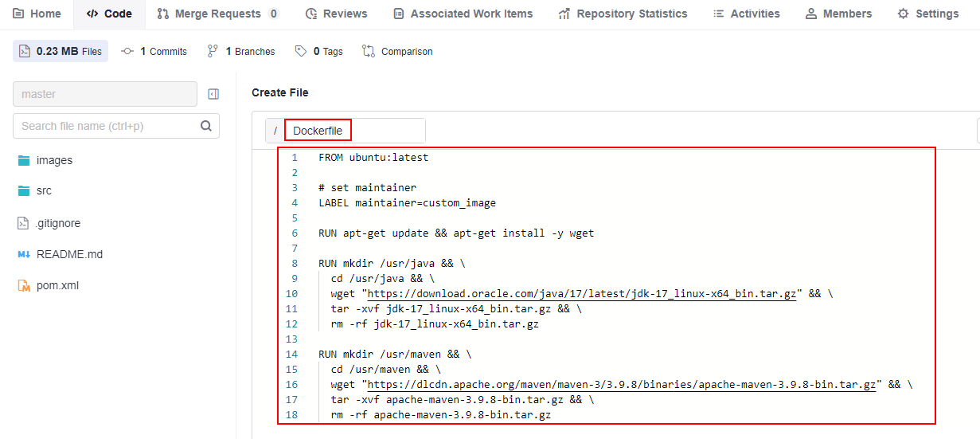View the 1 Branches link

pos(241,51)
